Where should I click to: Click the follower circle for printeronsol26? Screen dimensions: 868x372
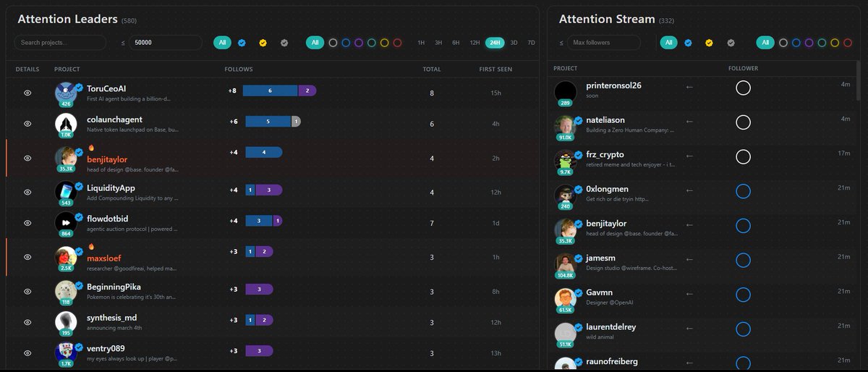click(743, 88)
